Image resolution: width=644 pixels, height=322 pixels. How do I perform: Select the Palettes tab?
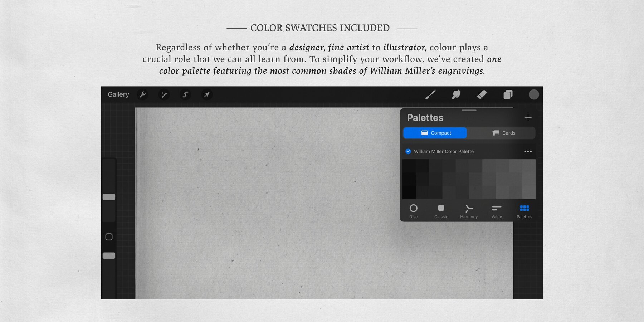[x=524, y=210]
